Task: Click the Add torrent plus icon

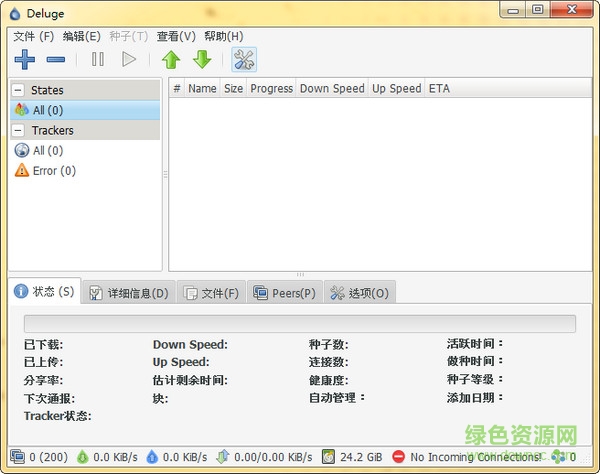Action: [x=25, y=59]
